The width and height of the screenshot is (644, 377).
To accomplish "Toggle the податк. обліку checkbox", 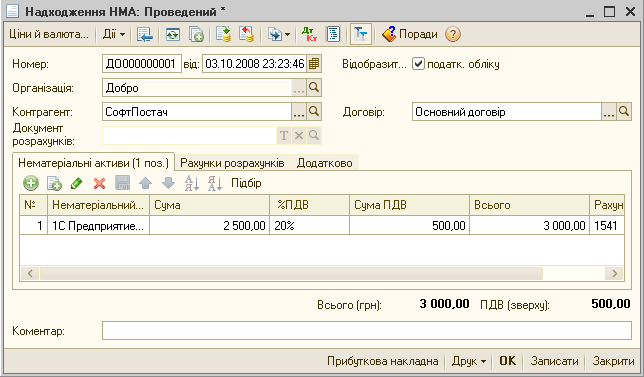I will 418,64.
